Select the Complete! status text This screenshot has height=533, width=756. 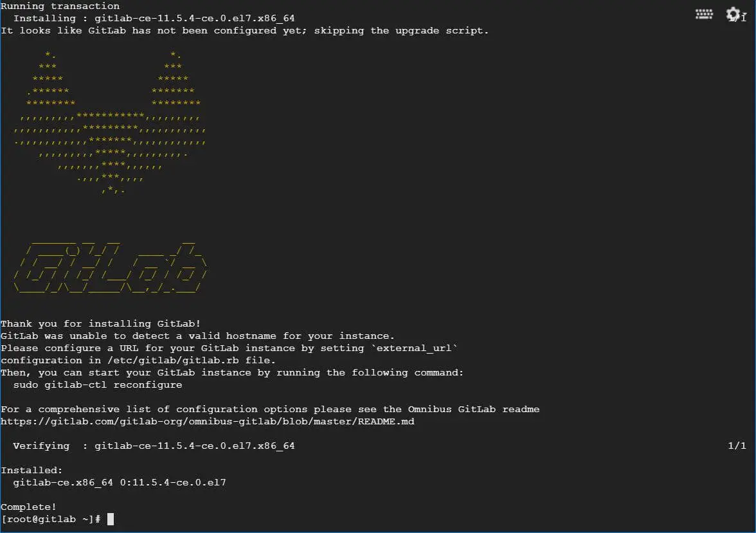click(28, 507)
